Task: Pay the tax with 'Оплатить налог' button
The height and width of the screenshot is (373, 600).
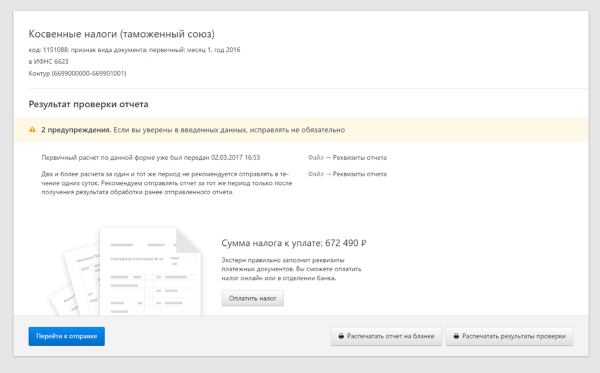Action: click(x=253, y=298)
